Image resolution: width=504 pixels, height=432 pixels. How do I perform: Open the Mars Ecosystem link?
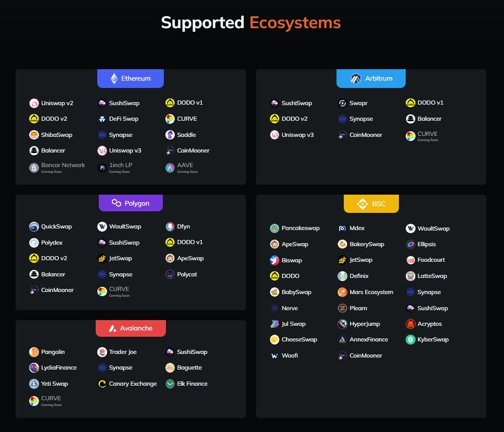tap(371, 292)
